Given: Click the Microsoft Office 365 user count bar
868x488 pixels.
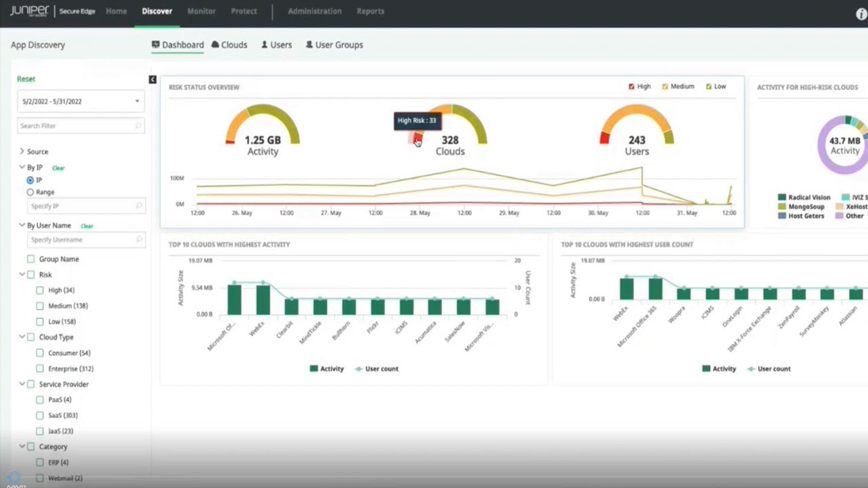Looking at the screenshot, I should coord(655,289).
